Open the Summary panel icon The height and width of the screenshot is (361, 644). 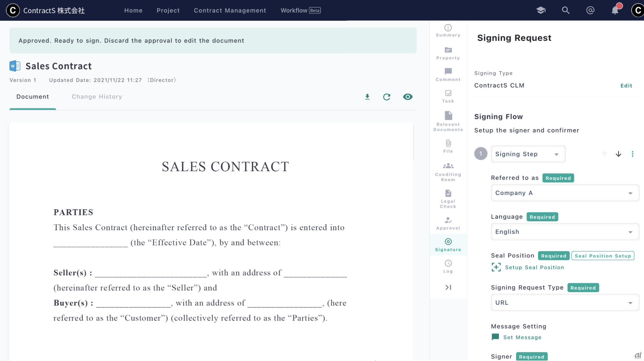point(448,31)
